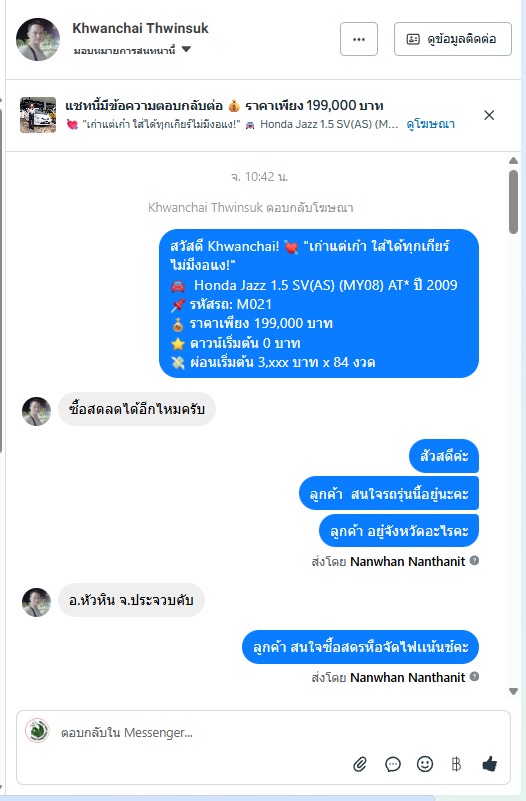Click the ตอบกลับใน Messenger input field
The height and width of the screenshot is (801, 526).
click(x=263, y=733)
